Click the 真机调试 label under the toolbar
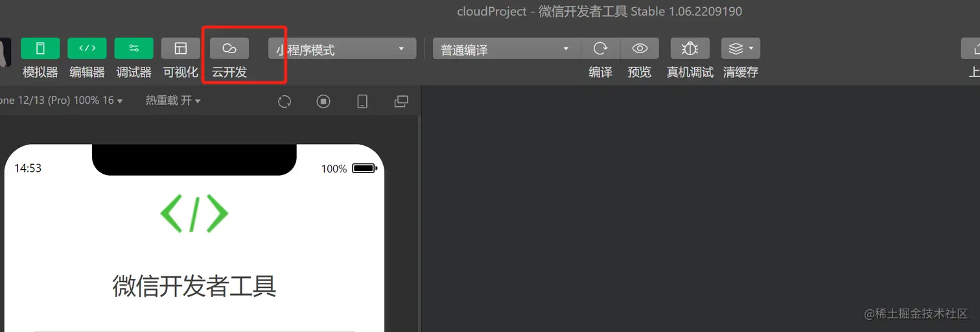 pos(690,72)
